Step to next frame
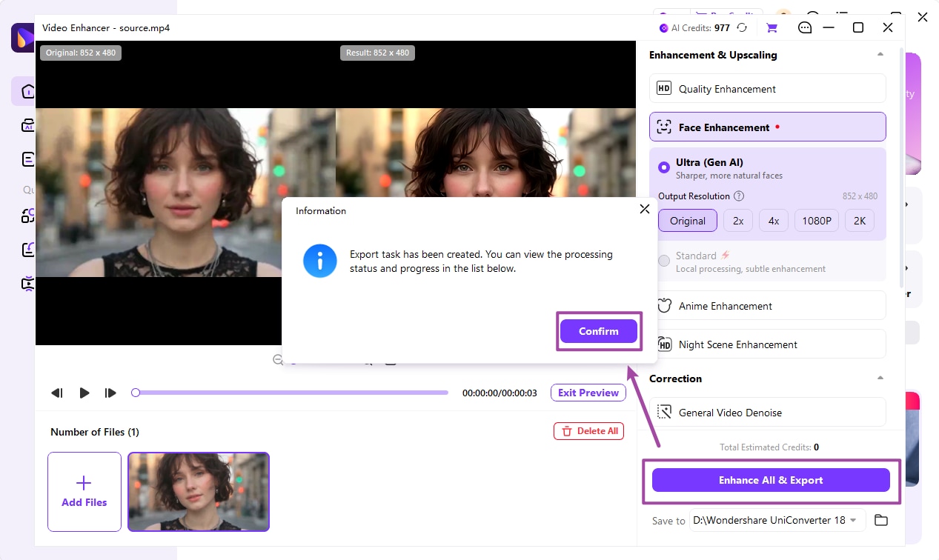939x560 pixels. pos(110,393)
